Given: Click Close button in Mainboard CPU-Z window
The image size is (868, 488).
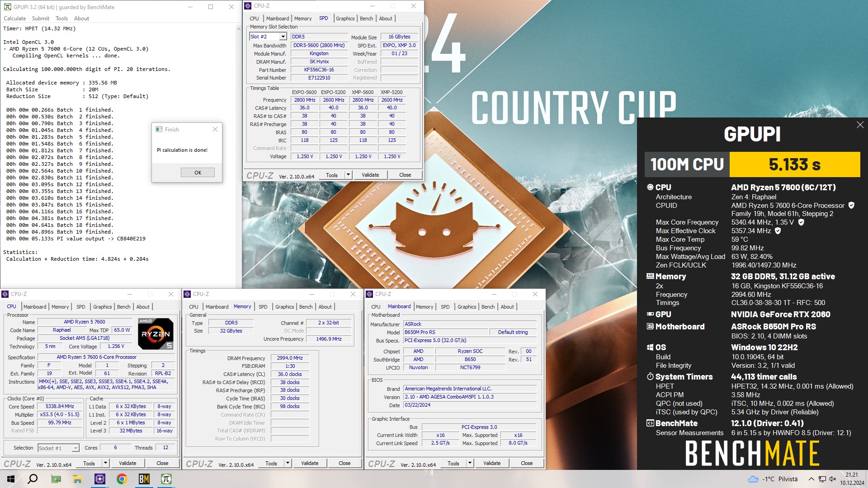Looking at the screenshot, I should point(527,463).
